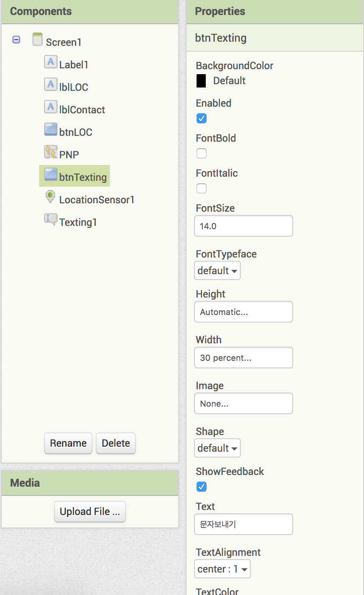This screenshot has height=595, width=364.
Task: Select the lblContact component
Action: point(82,110)
